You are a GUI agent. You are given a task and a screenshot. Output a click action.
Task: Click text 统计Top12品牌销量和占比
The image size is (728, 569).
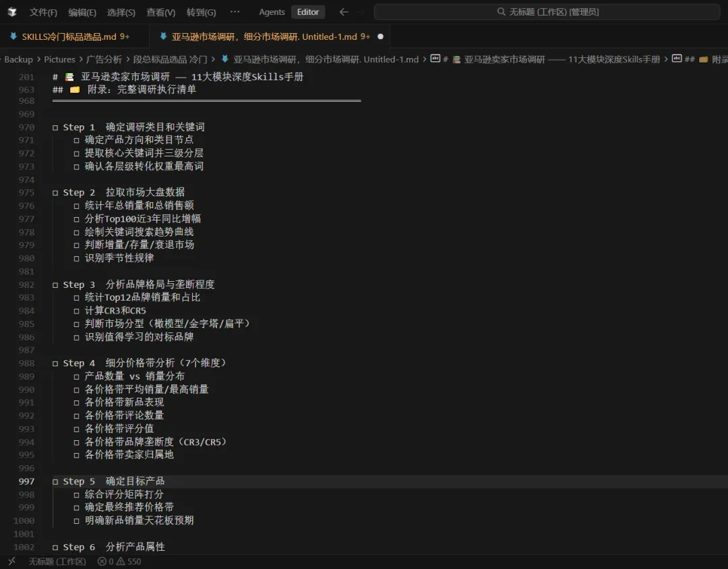tap(142, 297)
